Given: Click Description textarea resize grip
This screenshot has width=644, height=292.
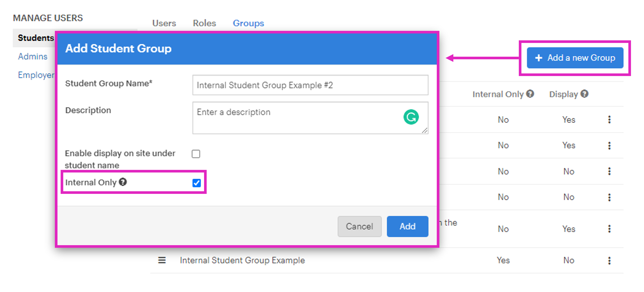Looking at the screenshot, I should tap(424, 130).
